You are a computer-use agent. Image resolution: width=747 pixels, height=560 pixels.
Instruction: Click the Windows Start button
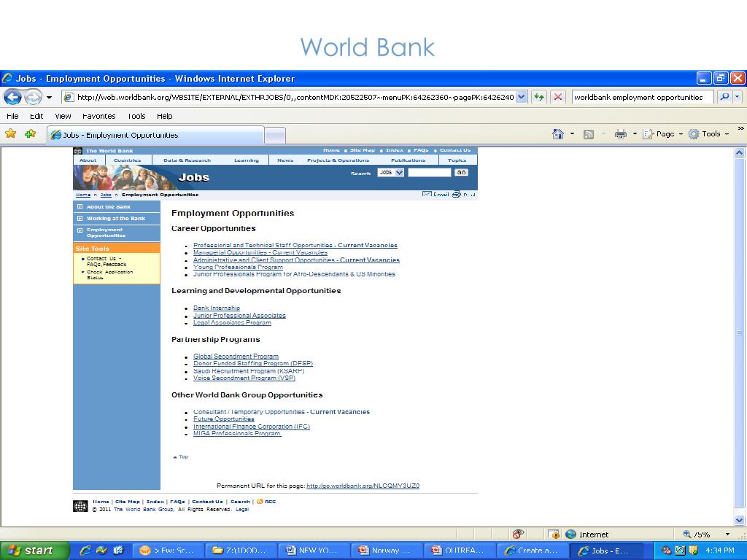(34, 551)
